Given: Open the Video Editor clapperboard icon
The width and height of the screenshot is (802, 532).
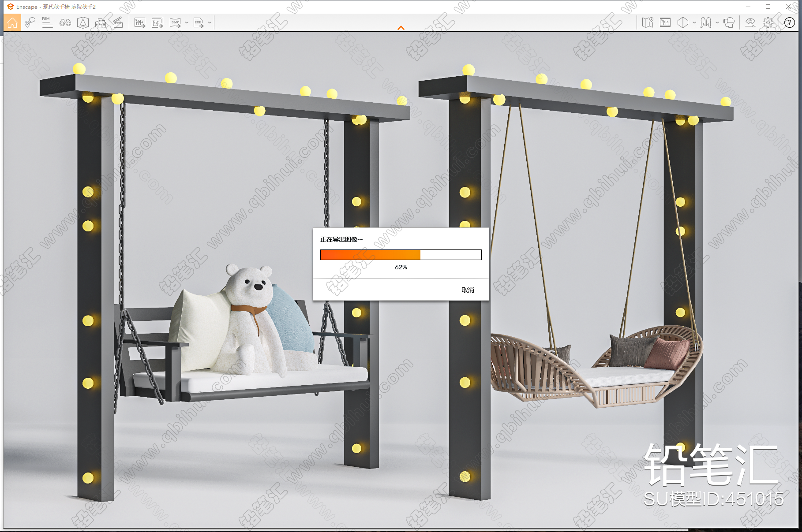Looking at the screenshot, I should pyautogui.click(x=118, y=22).
